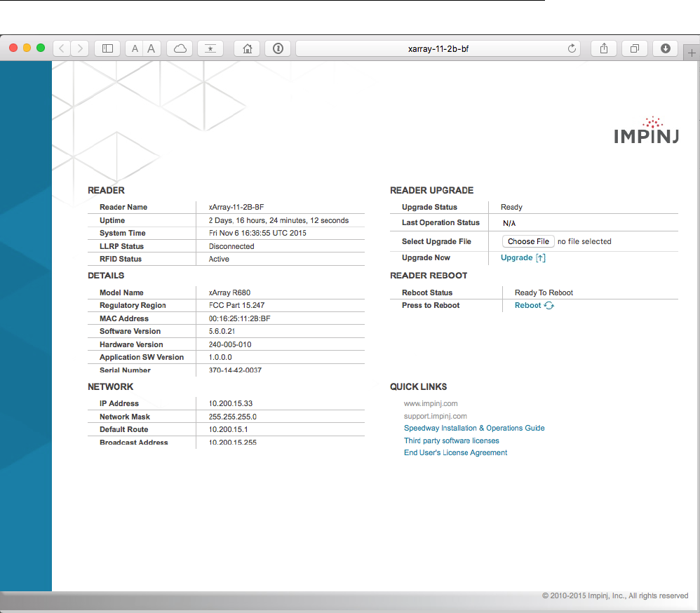Click Last Operation Status N/A value
The image size is (700, 613).
509,223
